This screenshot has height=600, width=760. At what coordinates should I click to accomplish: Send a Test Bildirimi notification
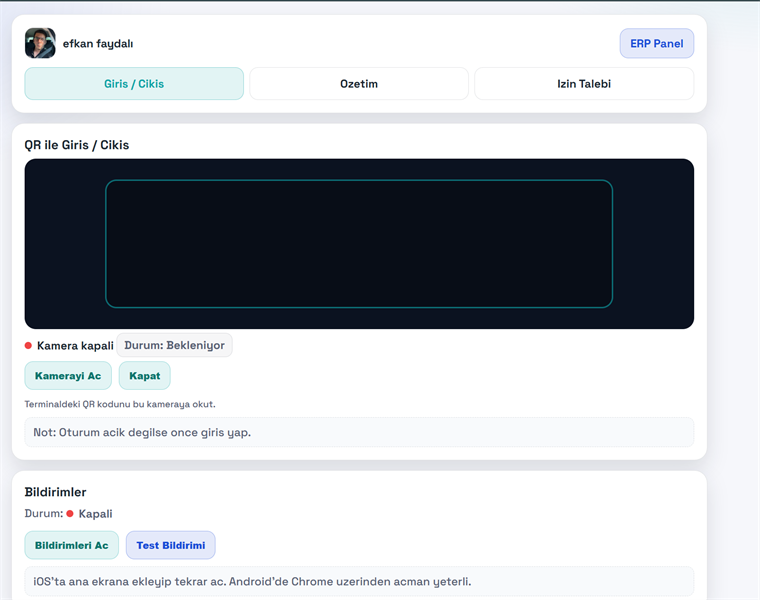pyautogui.click(x=170, y=545)
